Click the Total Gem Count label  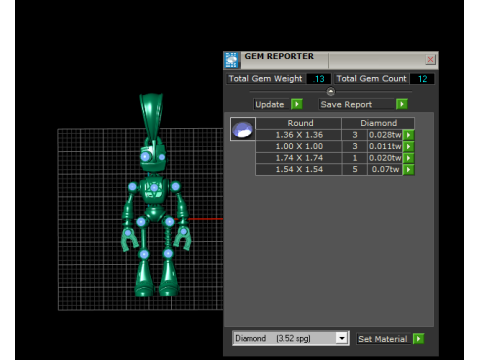click(371, 79)
